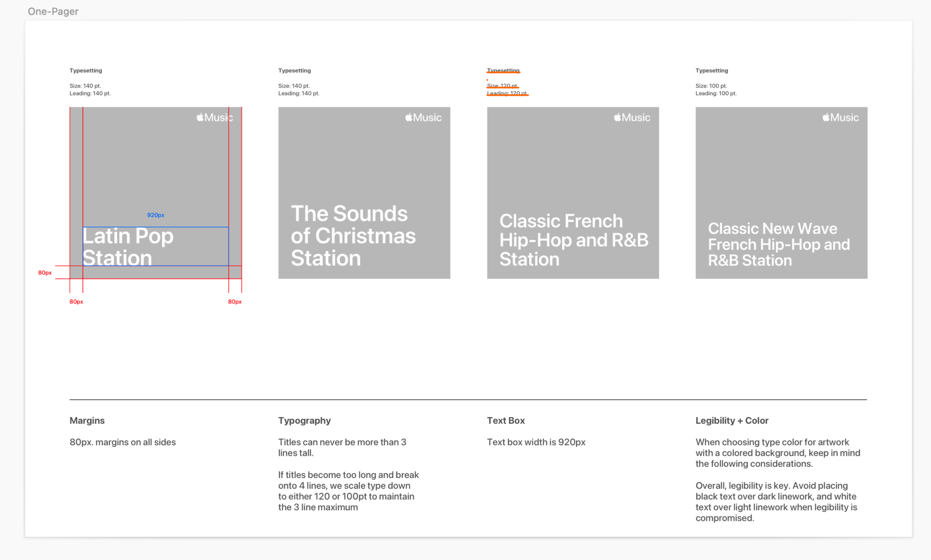Select the red-underlined Typesetting heading

coord(503,71)
